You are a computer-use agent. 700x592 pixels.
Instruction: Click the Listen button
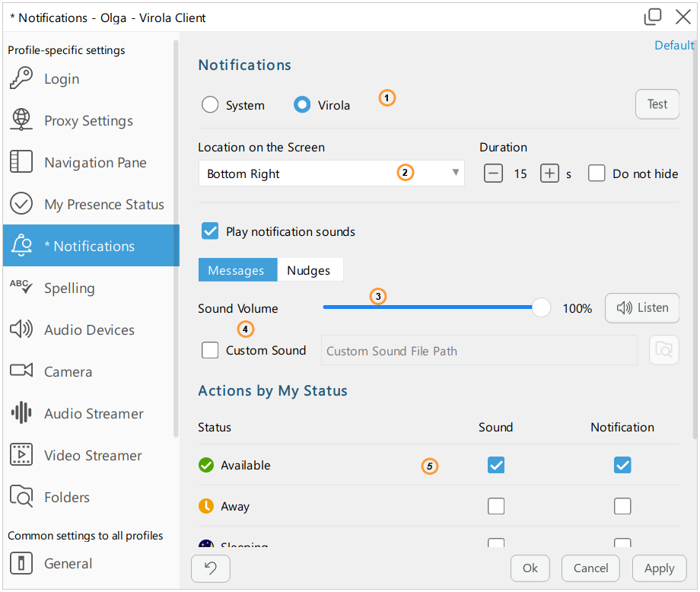[x=642, y=307]
